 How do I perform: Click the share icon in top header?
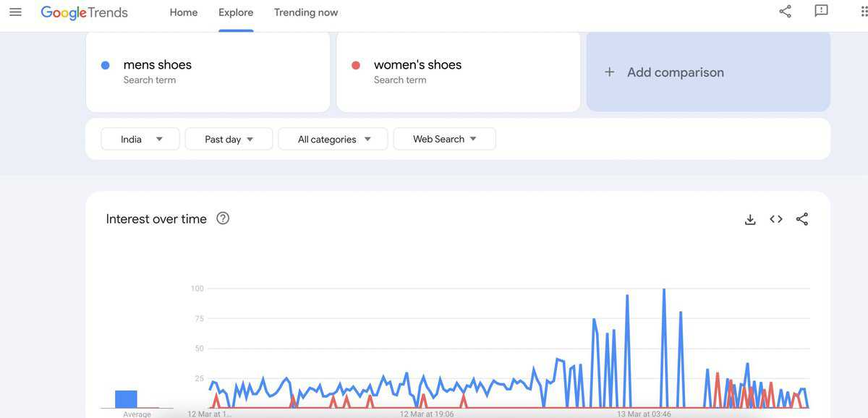(x=785, y=12)
